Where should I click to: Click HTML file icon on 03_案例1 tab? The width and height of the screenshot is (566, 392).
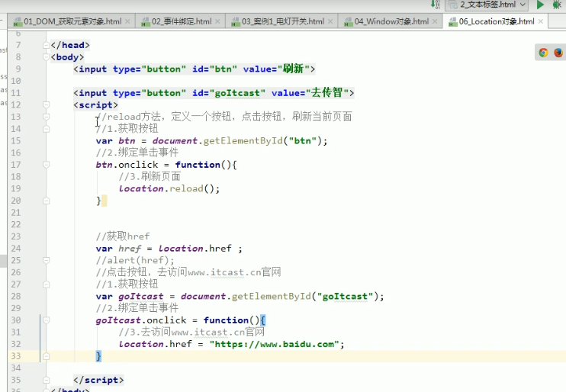(x=236, y=22)
